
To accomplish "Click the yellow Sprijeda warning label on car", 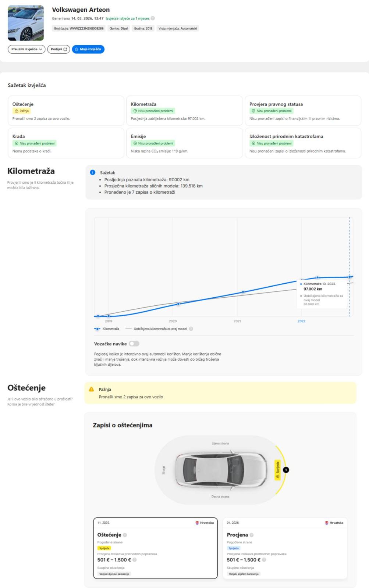I will pos(278,470).
